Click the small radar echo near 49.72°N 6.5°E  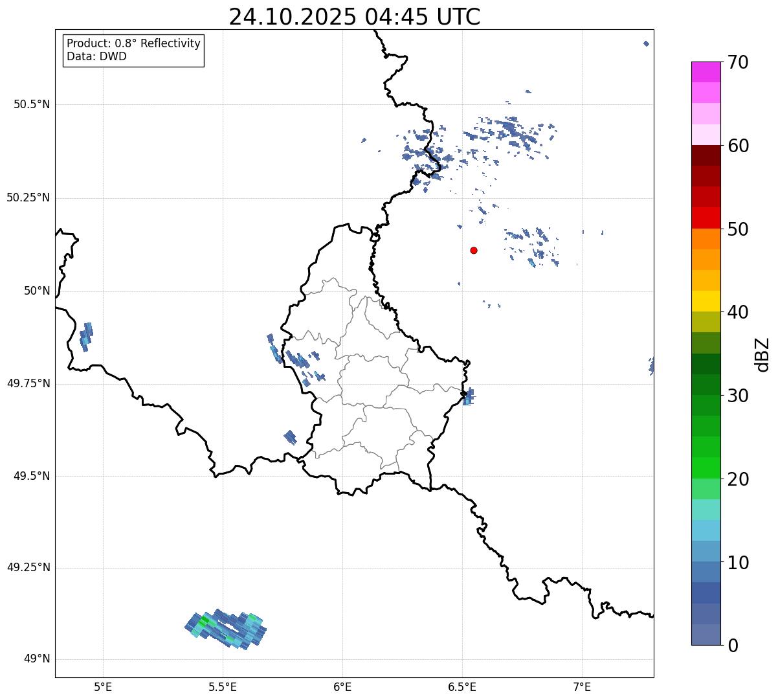pos(469,396)
